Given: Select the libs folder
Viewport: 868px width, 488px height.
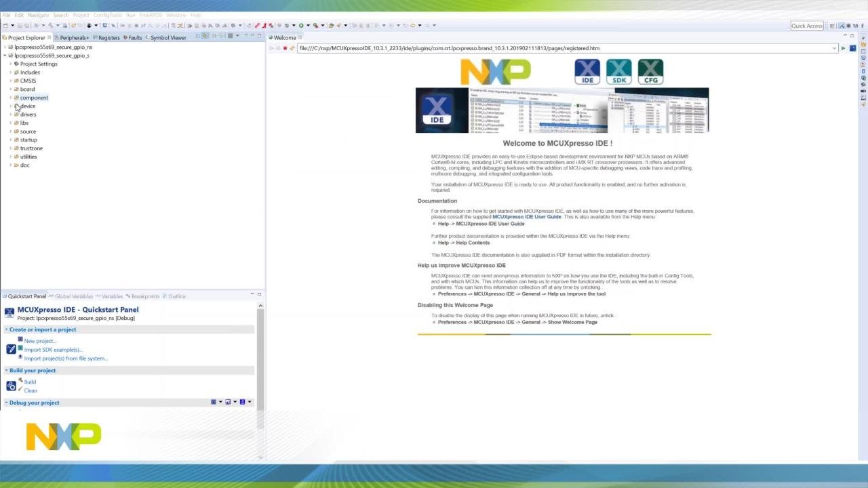Looking at the screenshot, I should (24, 123).
